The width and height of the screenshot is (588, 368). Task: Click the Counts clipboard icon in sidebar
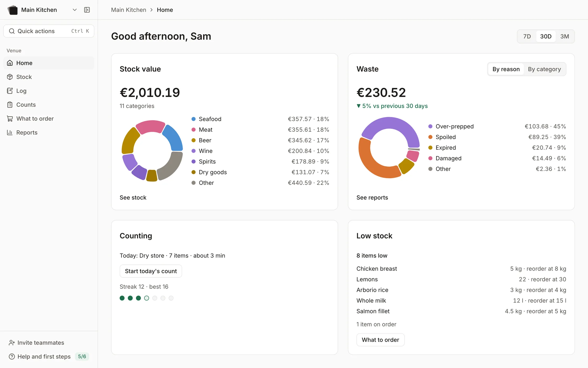pos(10,105)
